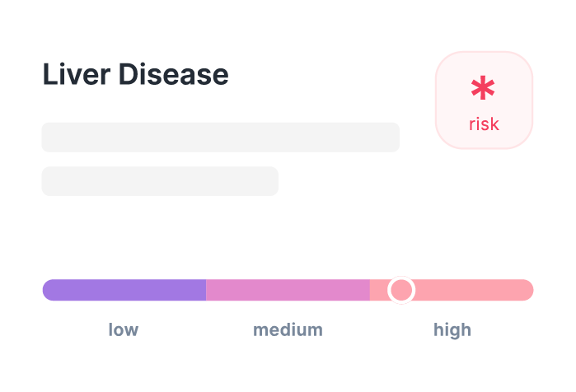This screenshot has width=576, height=392.
Task: Click the pink medium-risk bar segment
Action: click(x=288, y=290)
